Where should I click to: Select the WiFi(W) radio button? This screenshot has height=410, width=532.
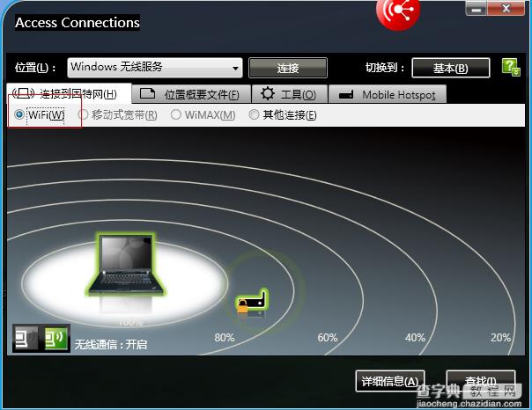coord(40,114)
